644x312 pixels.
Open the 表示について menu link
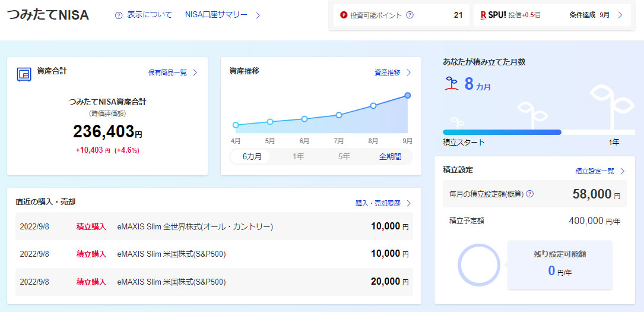coord(150,15)
